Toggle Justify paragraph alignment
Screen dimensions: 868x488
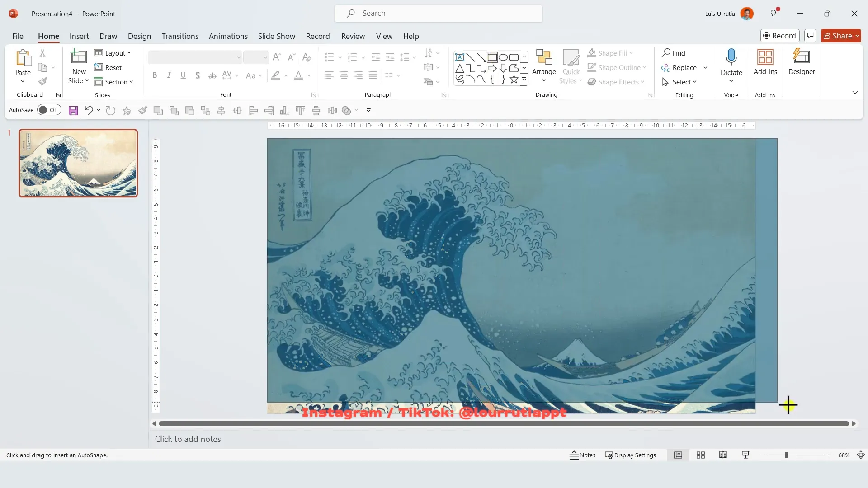click(x=373, y=75)
